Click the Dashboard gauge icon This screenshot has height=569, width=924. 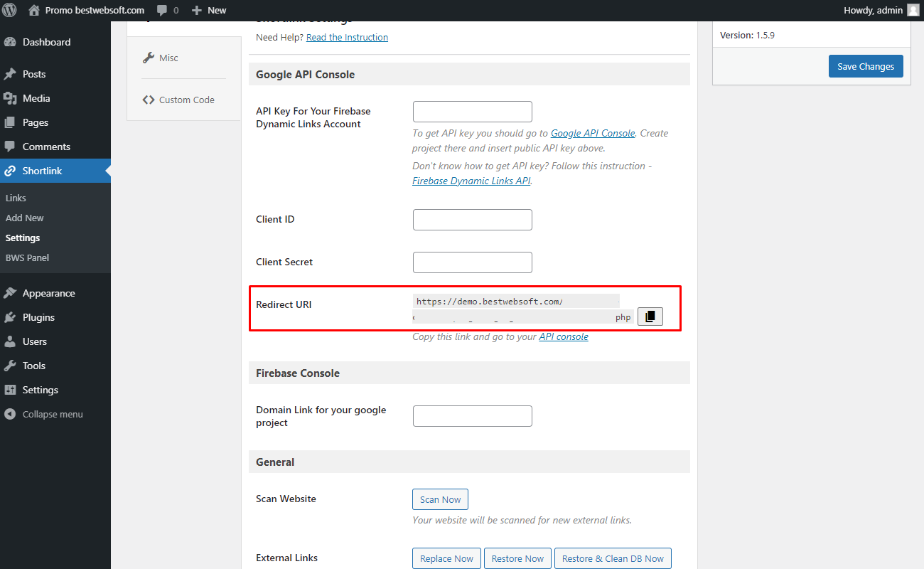(10, 42)
